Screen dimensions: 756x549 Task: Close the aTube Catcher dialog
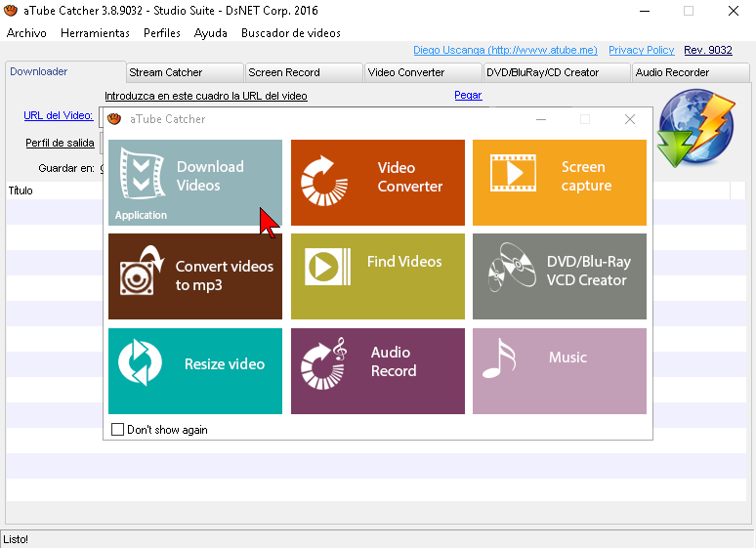[x=630, y=119]
